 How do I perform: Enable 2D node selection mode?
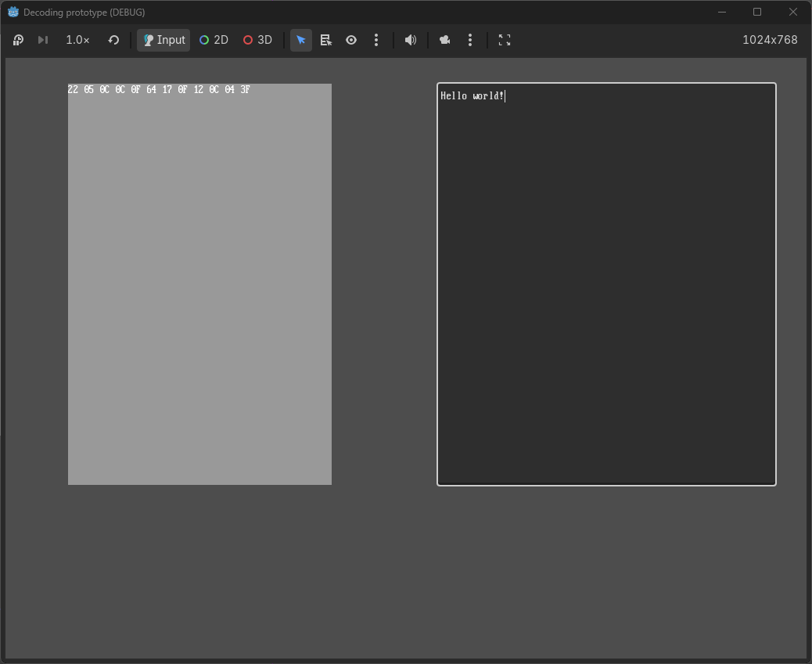[x=214, y=40]
